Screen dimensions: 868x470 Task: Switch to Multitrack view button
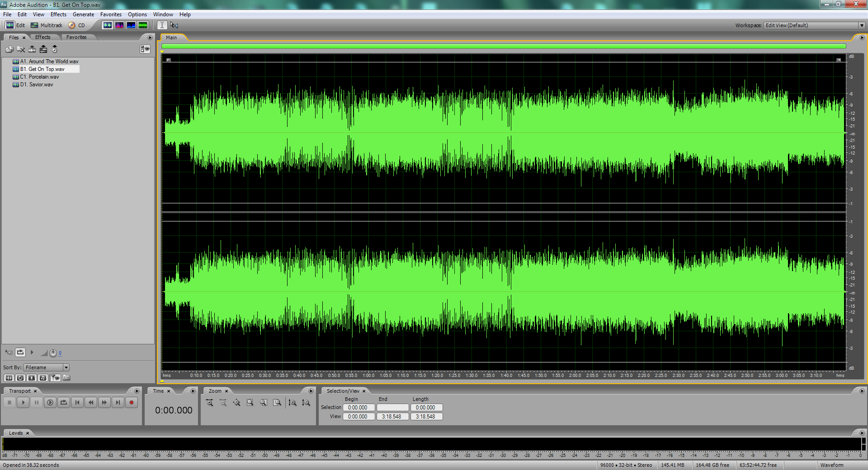47,25
